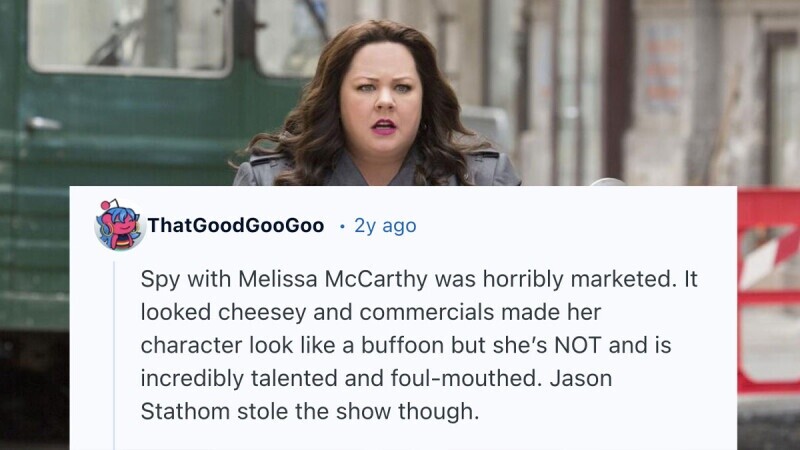Open the ThatGoodGooGoo avatar icon

point(120,225)
